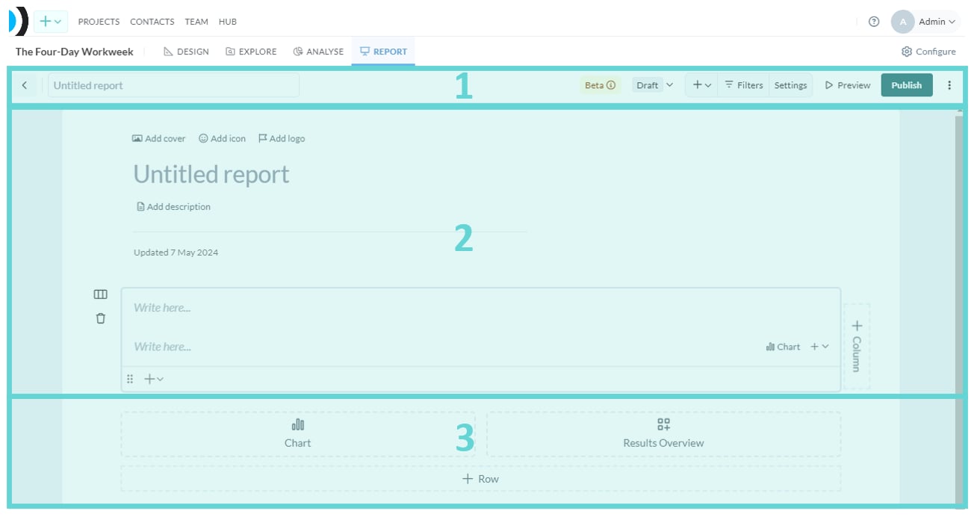Click Add description

tap(173, 207)
